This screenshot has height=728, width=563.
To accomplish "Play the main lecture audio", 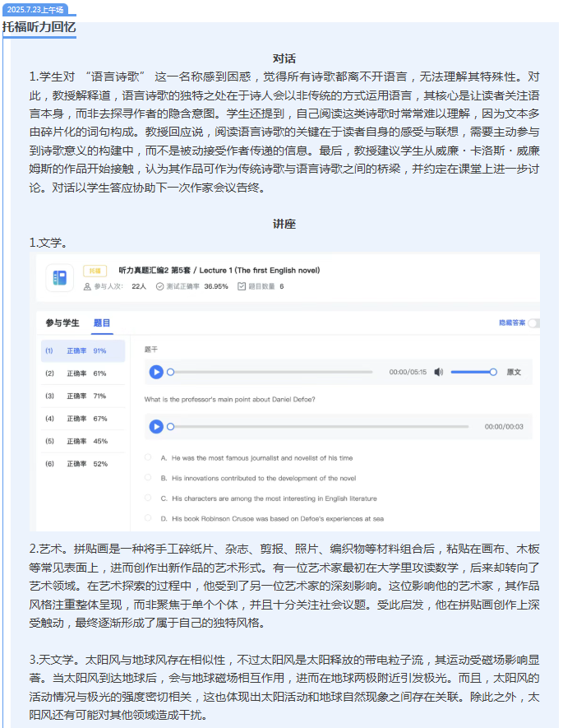I will (x=156, y=372).
